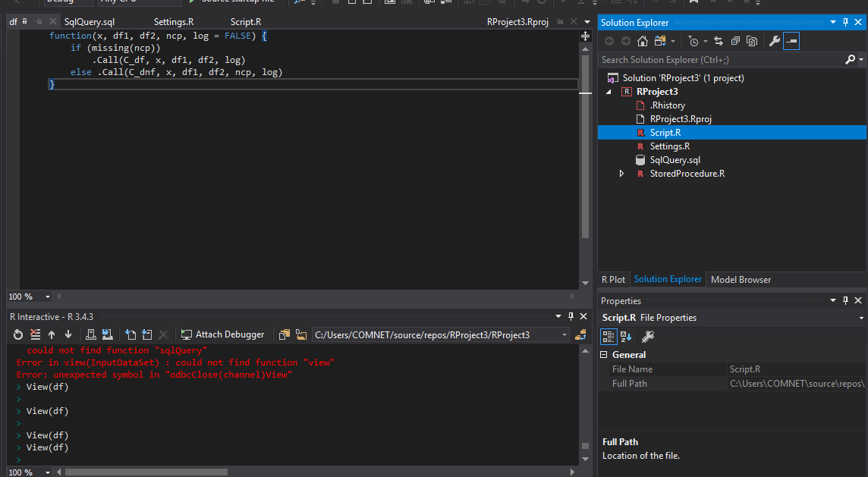Show Properties in Categorized view
The image size is (868, 477).
pyautogui.click(x=609, y=337)
